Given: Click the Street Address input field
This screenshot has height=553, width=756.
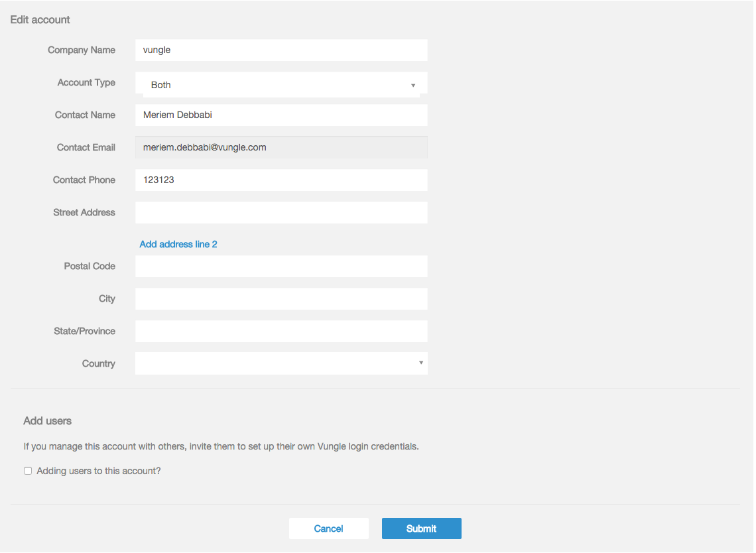Looking at the screenshot, I should (281, 213).
